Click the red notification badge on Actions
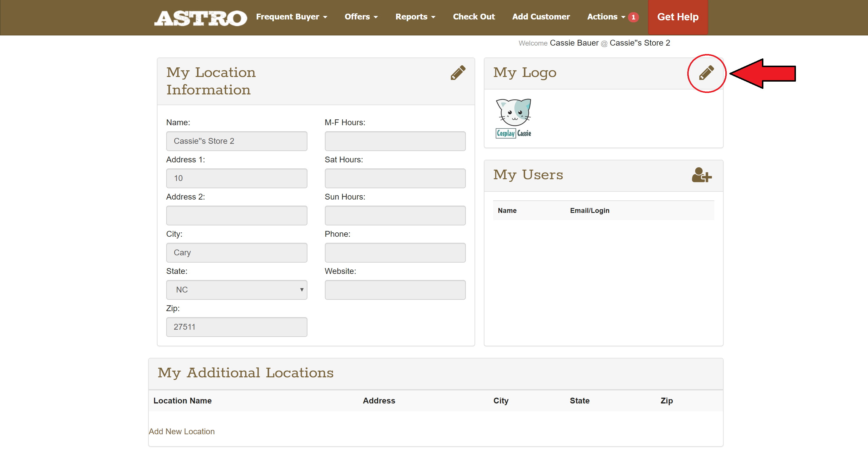The height and width of the screenshot is (463, 868). 633,17
